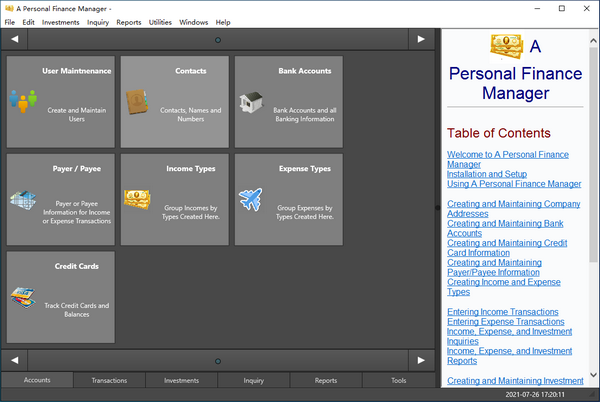
Task: Click the Bank Accounts house icon
Action: pyautogui.click(x=251, y=102)
